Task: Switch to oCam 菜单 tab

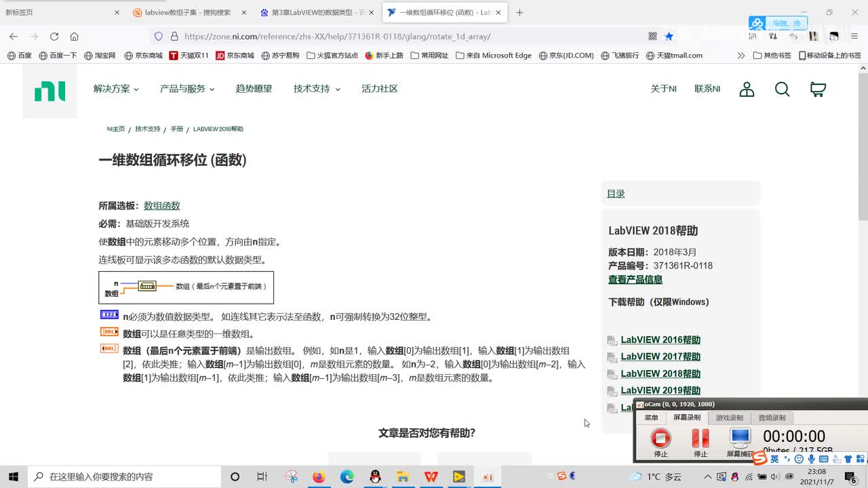Action: [x=651, y=418]
